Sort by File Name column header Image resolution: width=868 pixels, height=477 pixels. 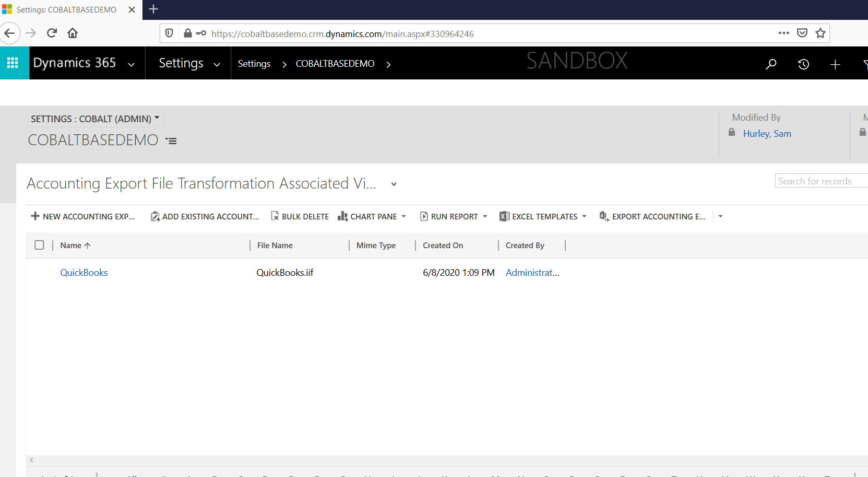(275, 245)
